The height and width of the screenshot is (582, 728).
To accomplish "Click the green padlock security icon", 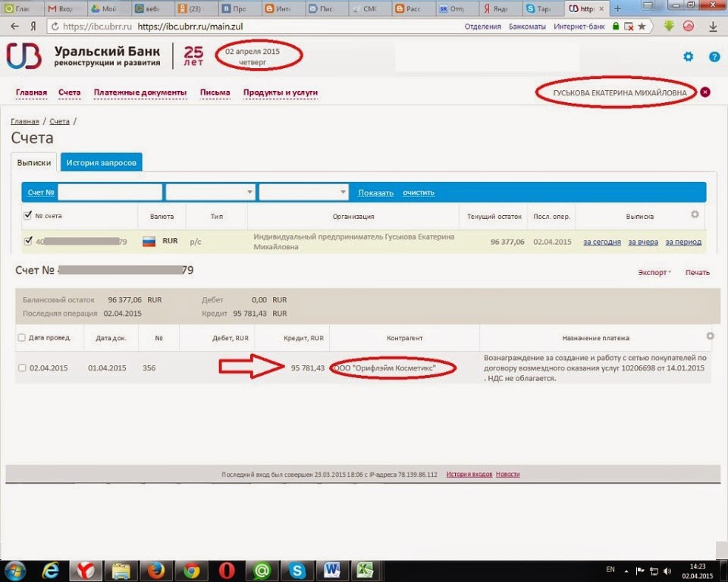I will point(616,27).
